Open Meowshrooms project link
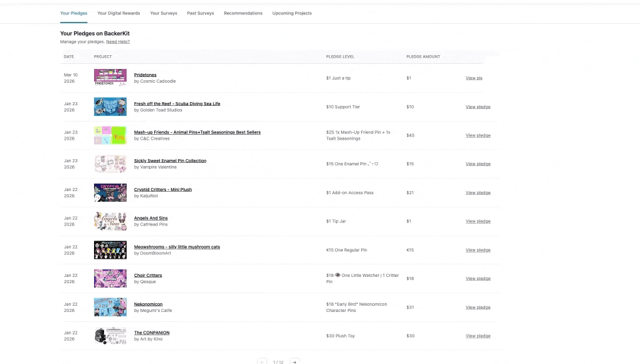 pos(177,247)
